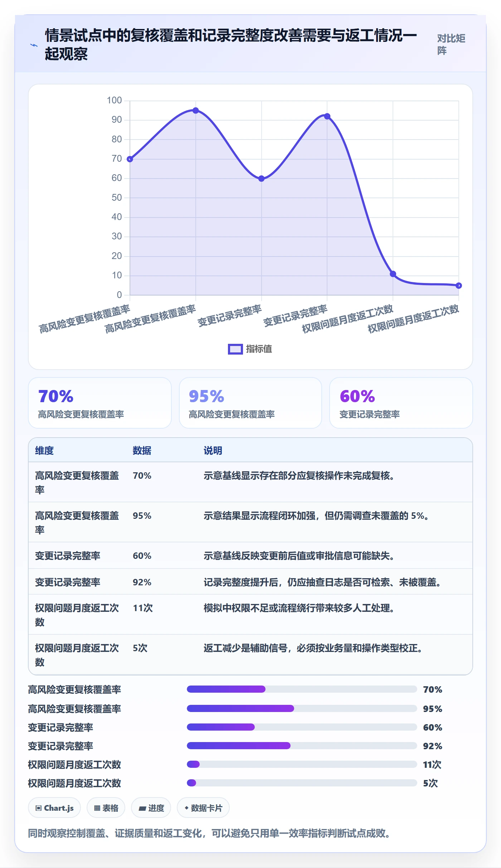Click the 指标值 legend label
This screenshot has height=868, width=501.
[259, 349]
